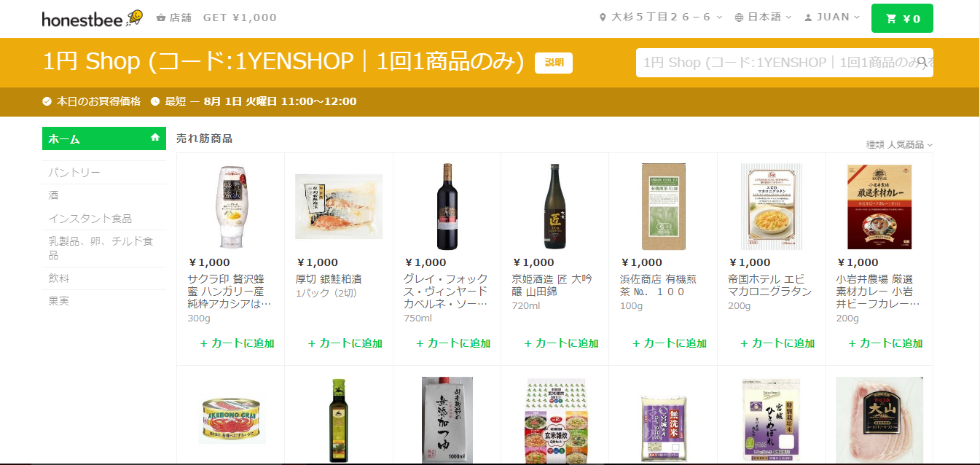This screenshot has height=465, width=980.
Task: Add 厚切 銀鮭粕漬 to cart
Action: (x=345, y=343)
